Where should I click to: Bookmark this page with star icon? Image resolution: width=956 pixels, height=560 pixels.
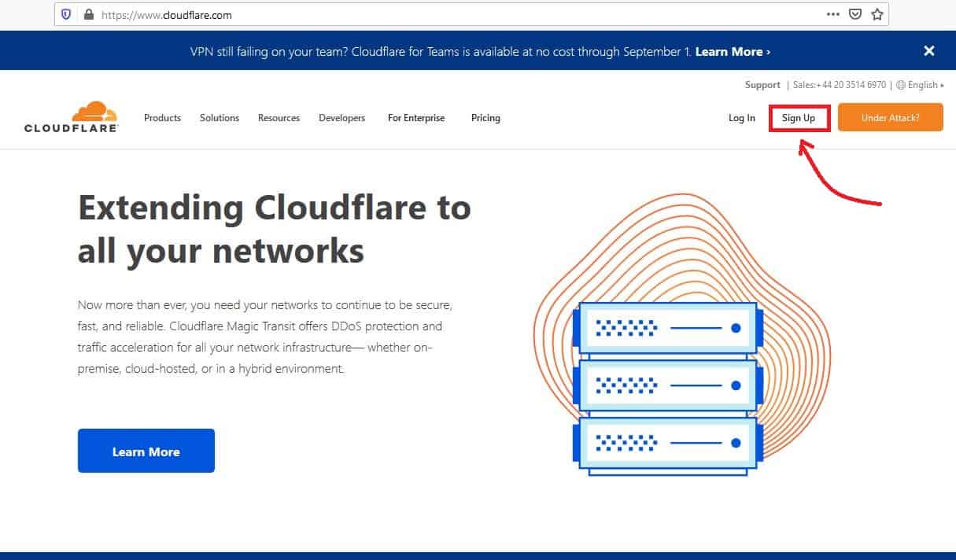(x=877, y=14)
